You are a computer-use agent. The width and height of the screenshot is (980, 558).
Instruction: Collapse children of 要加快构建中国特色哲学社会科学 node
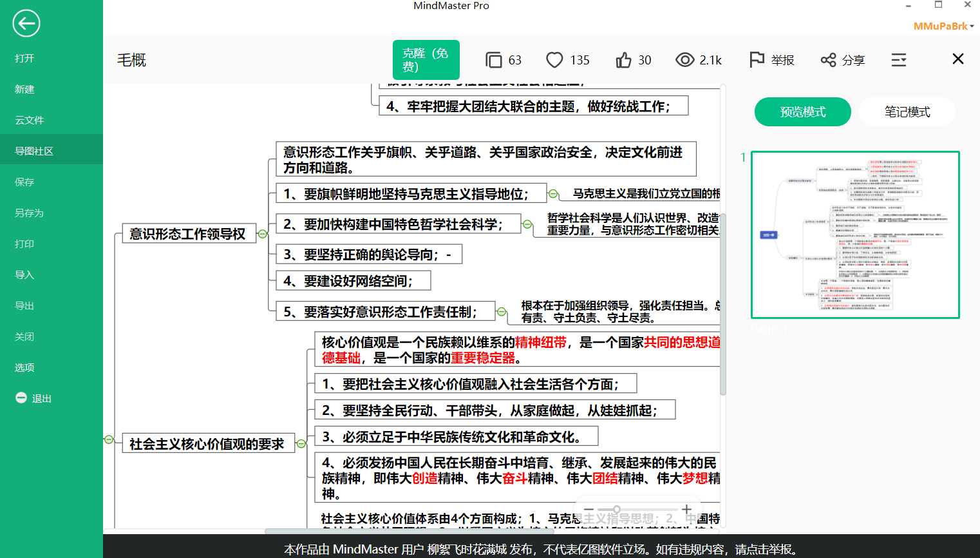[527, 224]
